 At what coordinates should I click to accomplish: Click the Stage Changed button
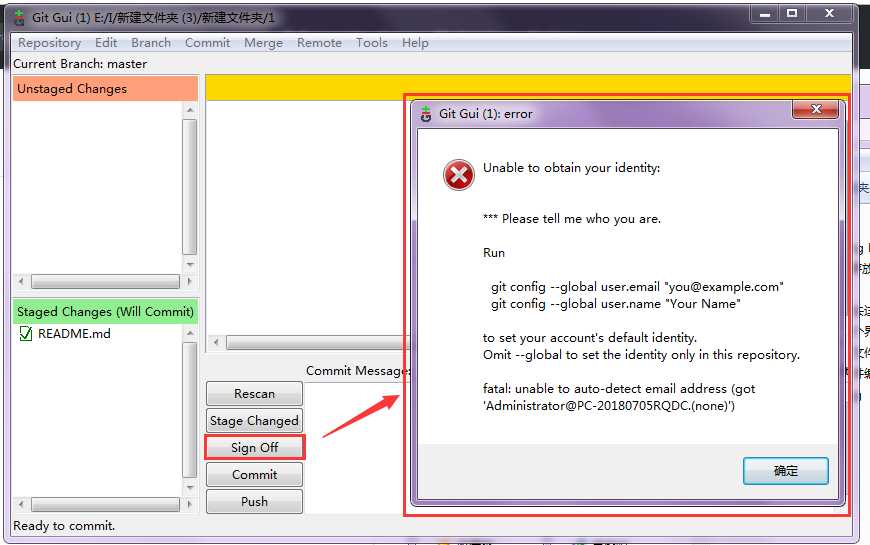(254, 421)
